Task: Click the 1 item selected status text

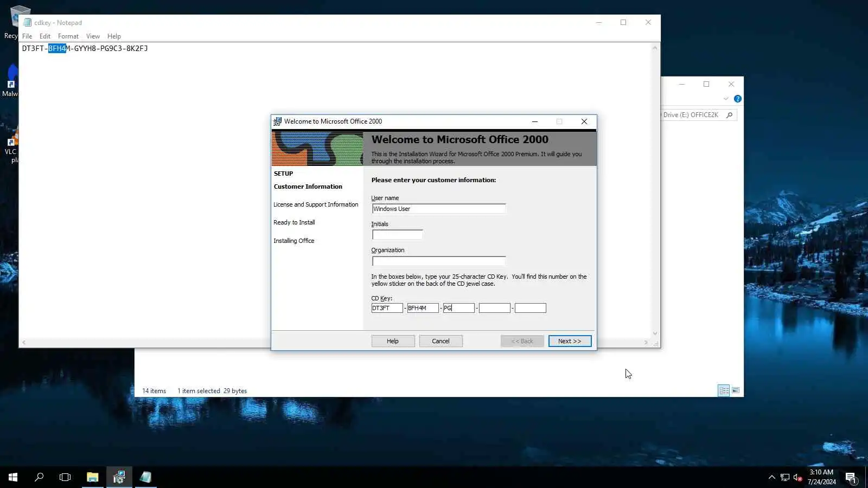Action: pos(199,391)
